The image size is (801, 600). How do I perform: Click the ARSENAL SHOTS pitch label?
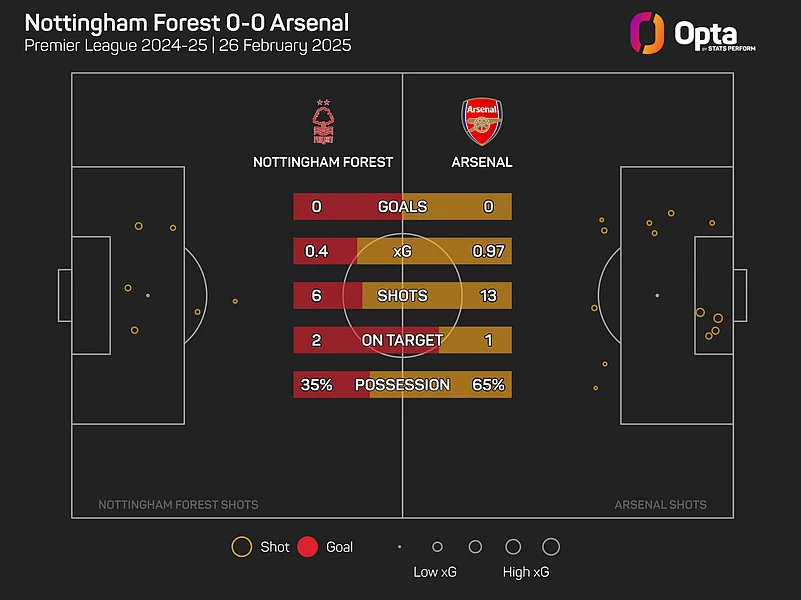coord(660,505)
